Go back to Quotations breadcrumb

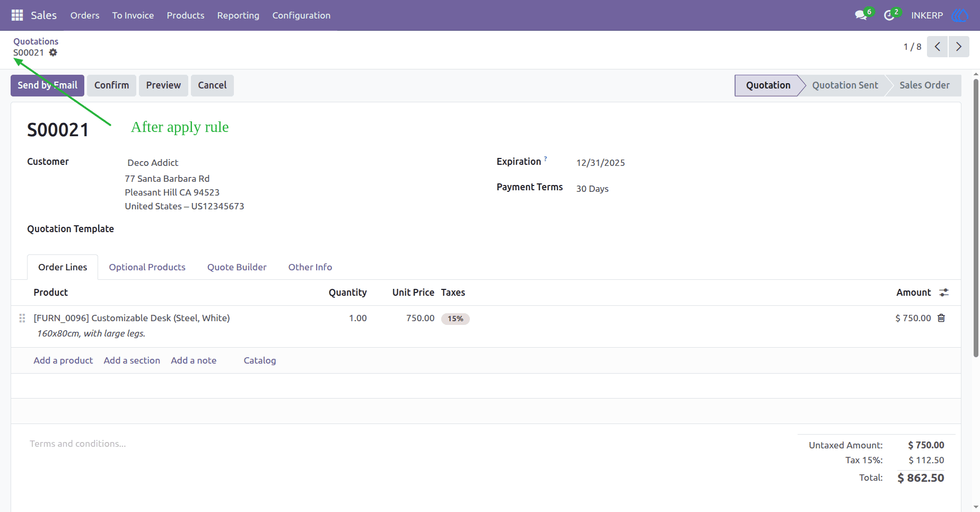[36, 41]
